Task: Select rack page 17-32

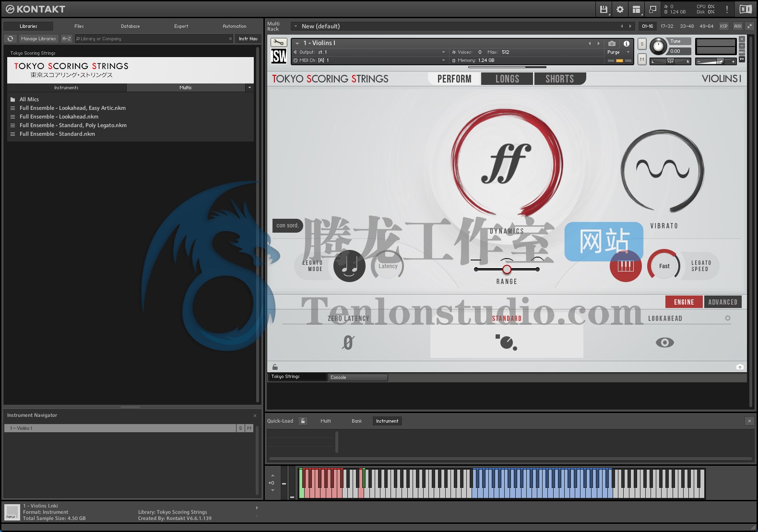Action: (667, 26)
